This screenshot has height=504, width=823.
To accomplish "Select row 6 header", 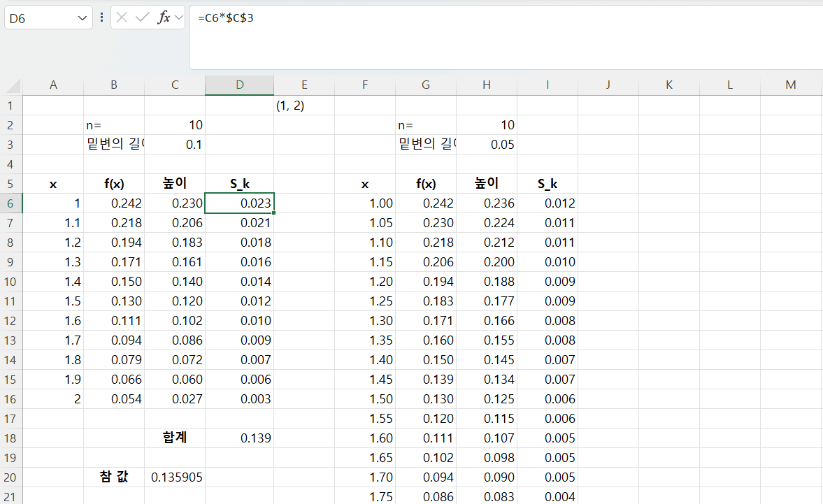I will coord(11,203).
